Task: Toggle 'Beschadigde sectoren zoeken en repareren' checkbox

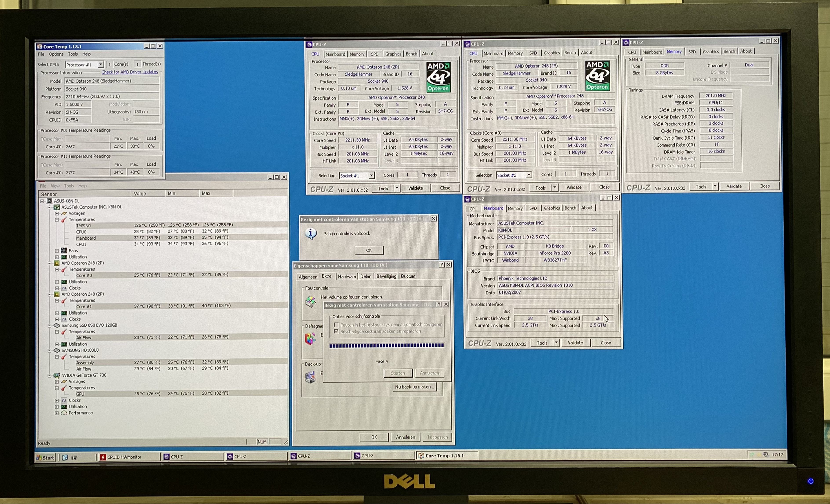Action: (336, 331)
